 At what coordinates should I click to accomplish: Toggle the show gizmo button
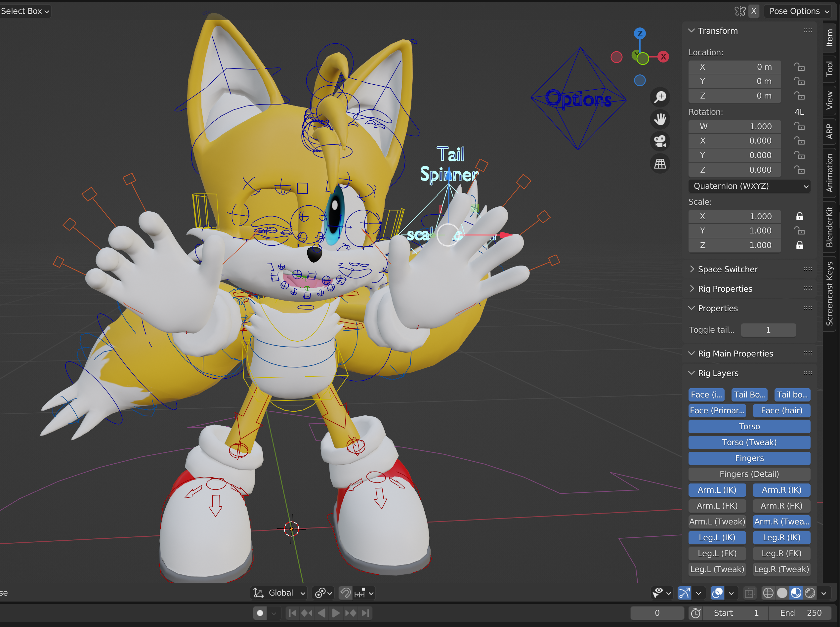[x=684, y=593]
